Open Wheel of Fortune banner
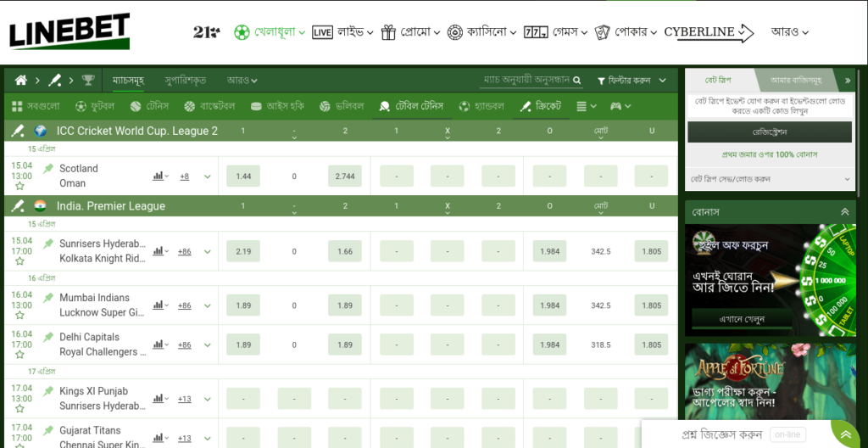Image resolution: width=868 pixels, height=448 pixels. [x=770, y=280]
